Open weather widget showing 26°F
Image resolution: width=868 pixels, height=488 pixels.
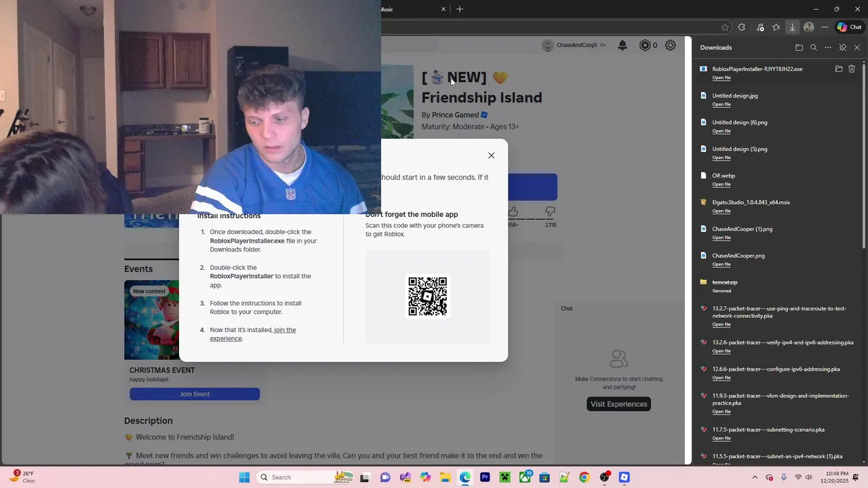[22, 477]
